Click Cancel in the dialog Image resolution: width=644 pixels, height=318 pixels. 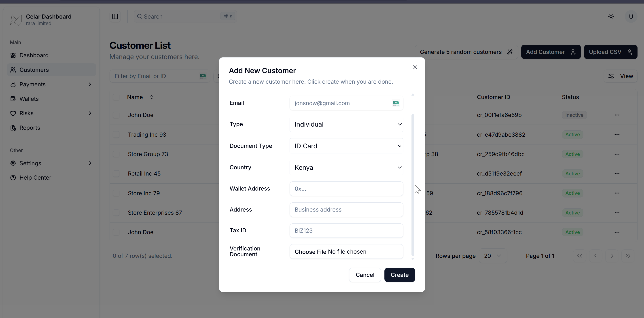[x=365, y=275]
